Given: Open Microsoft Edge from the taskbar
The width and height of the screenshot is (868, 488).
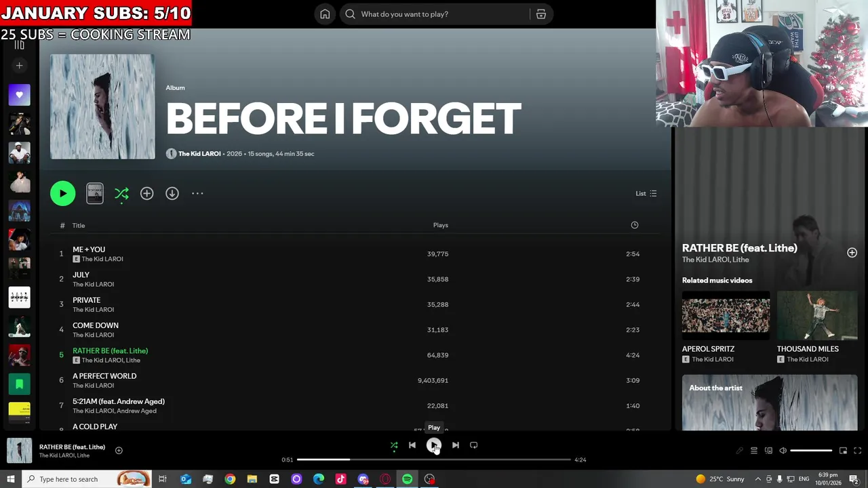Looking at the screenshot, I should click(319, 479).
